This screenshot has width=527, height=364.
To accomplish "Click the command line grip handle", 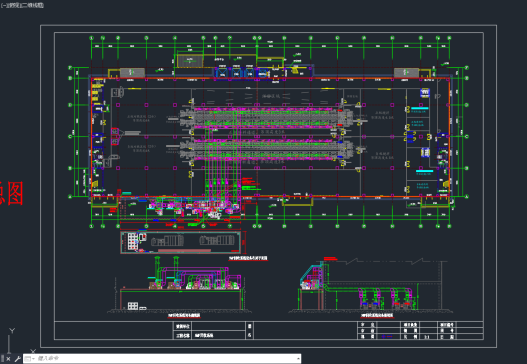I will (2, 359).
